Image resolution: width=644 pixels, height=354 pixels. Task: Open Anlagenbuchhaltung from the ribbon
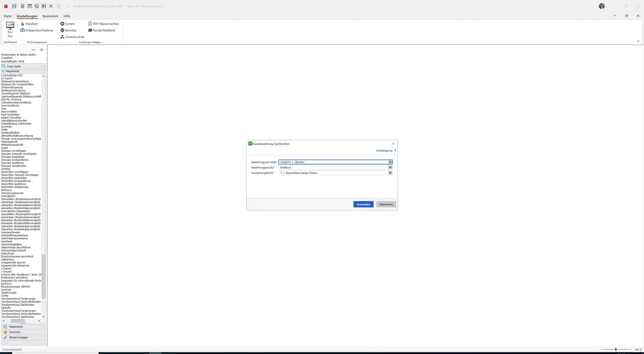pos(37,31)
